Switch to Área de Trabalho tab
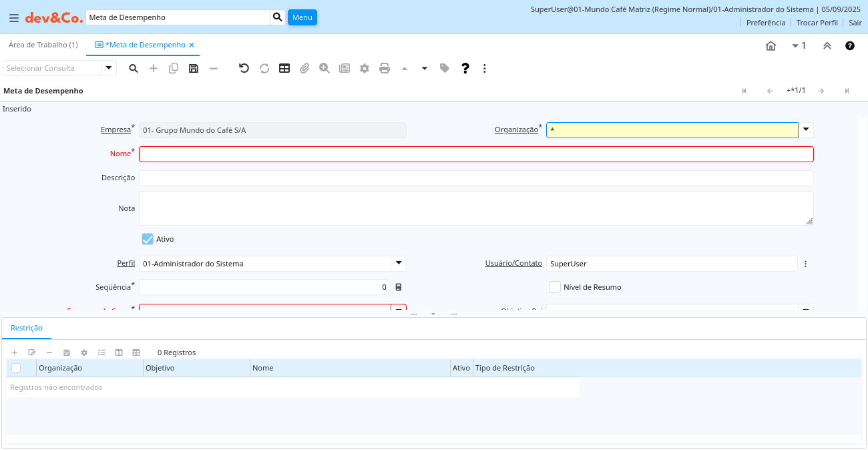This screenshot has height=450, width=868. click(x=43, y=45)
